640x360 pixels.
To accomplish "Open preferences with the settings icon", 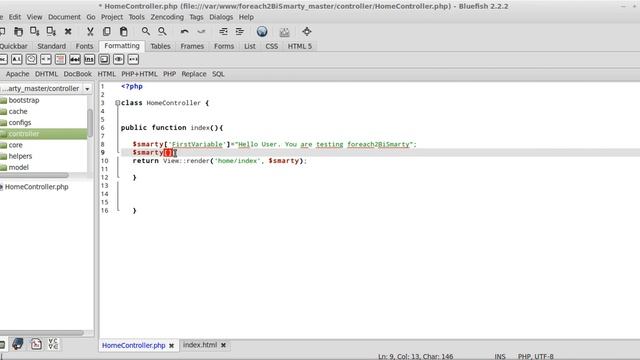I will (307, 31).
